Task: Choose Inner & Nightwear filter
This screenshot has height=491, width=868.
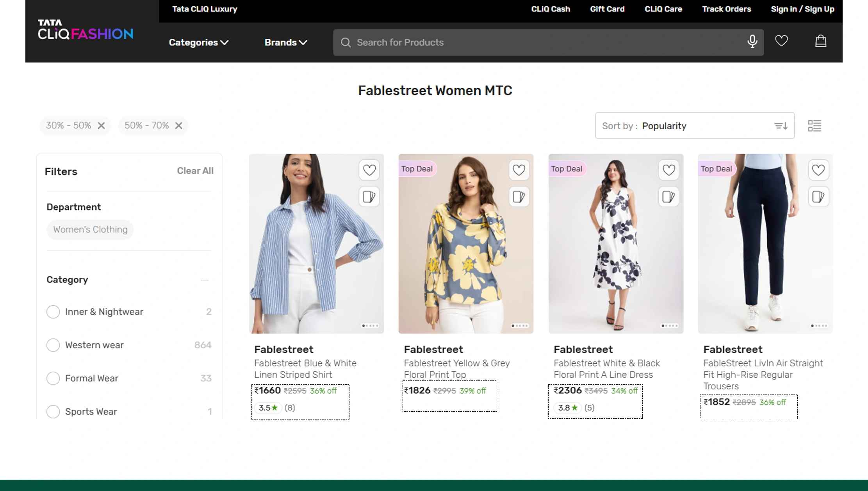Action: (x=53, y=312)
